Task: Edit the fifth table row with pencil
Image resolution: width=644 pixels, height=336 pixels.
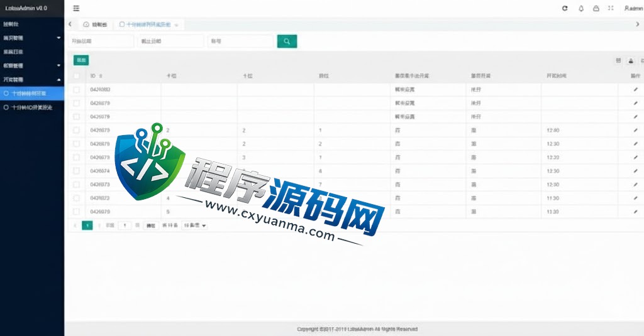Action: click(x=635, y=144)
